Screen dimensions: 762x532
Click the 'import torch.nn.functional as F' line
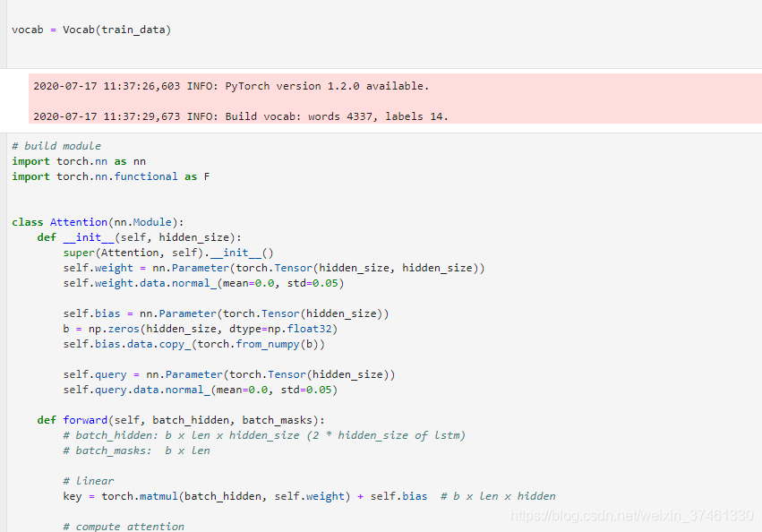[111, 176]
